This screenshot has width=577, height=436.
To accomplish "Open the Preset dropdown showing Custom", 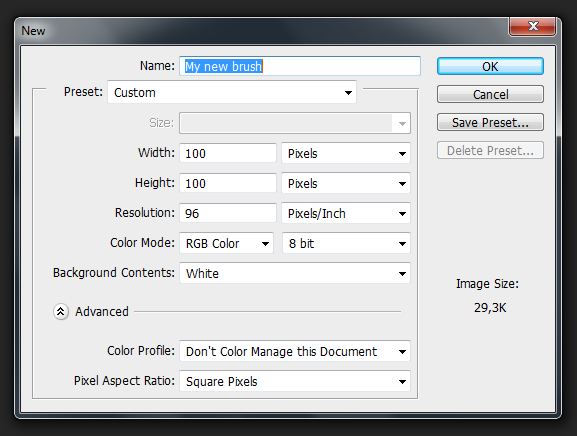I will click(x=232, y=92).
